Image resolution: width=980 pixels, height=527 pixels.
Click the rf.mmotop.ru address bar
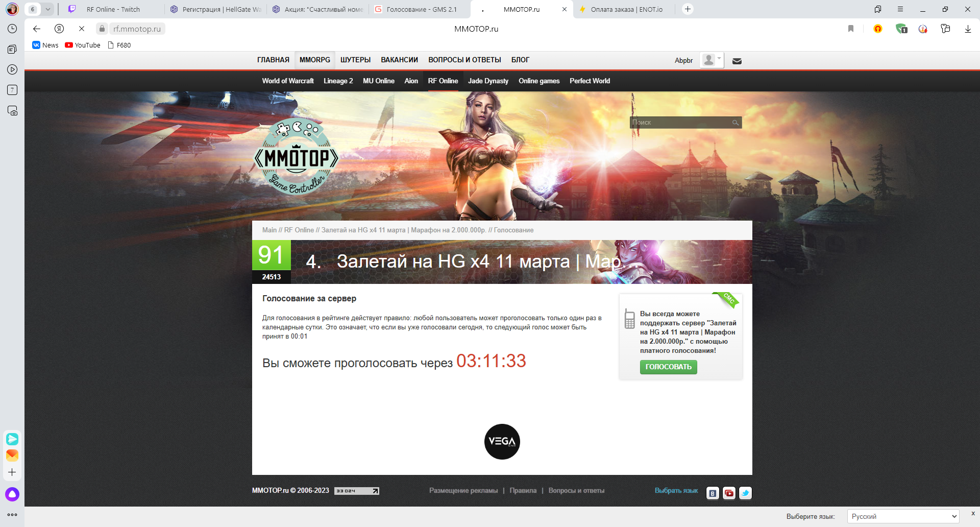(x=137, y=29)
